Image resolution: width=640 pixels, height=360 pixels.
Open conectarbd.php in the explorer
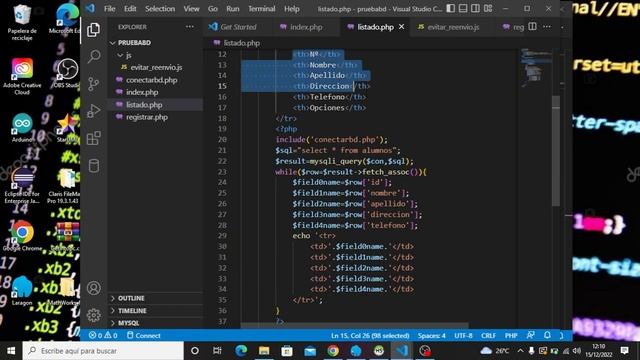tap(155, 80)
